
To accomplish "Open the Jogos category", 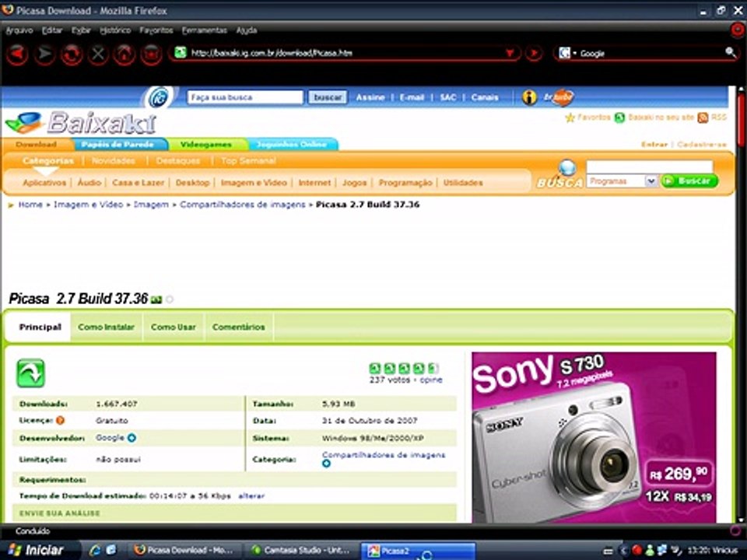I will 355,182.
